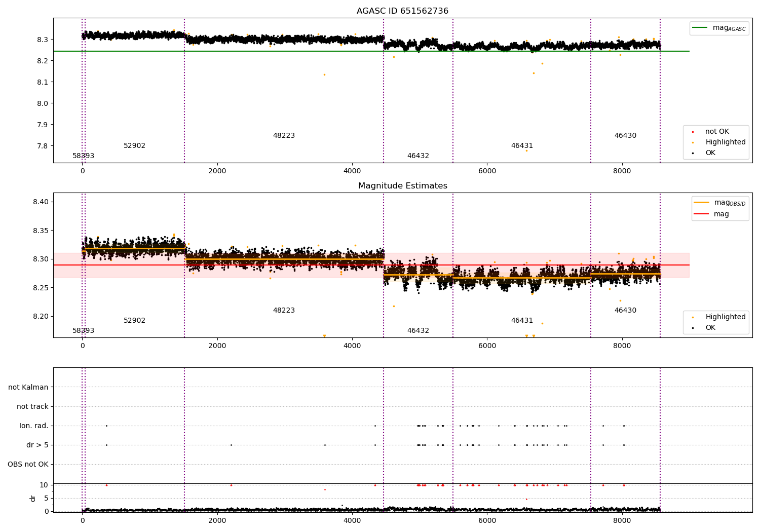Click the "not Kalman" row label
Screen dimensions: 760x532
(28, 388)
